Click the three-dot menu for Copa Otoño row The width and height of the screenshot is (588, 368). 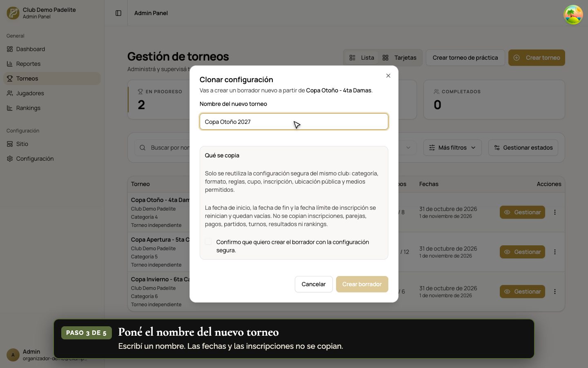(x=555, y=212)
